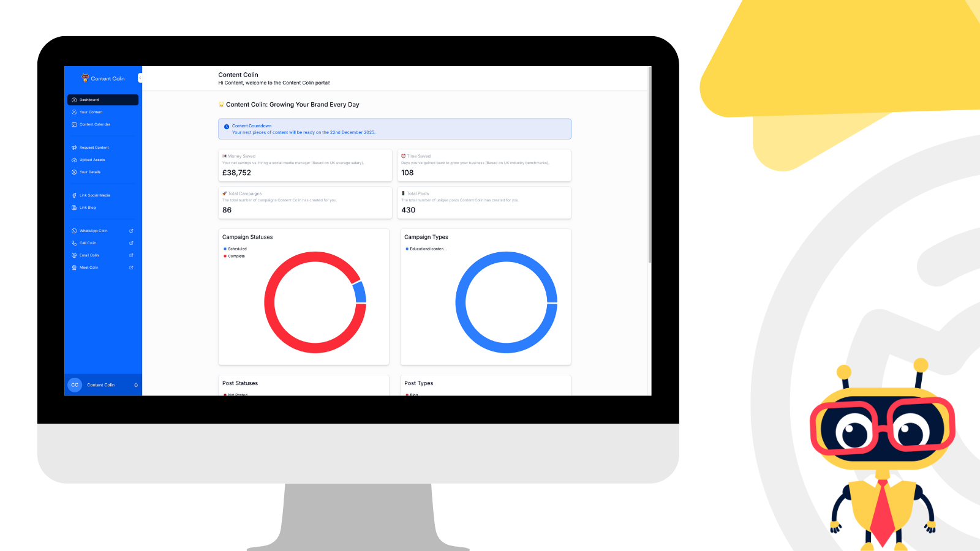Click the calendar icon beside Content Calendar
Image resolution: width=980 pixels, height=551 pixels.
point(74,124)
